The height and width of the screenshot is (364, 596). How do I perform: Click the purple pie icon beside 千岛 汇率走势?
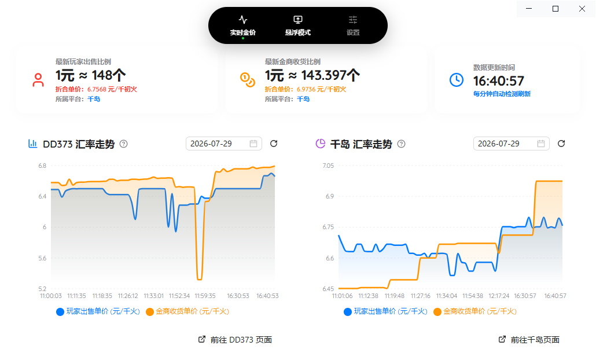[x=321, y=144]
